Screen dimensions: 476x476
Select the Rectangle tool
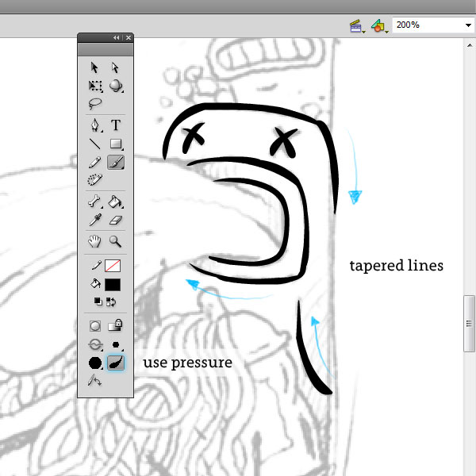[x=116, y=144]
